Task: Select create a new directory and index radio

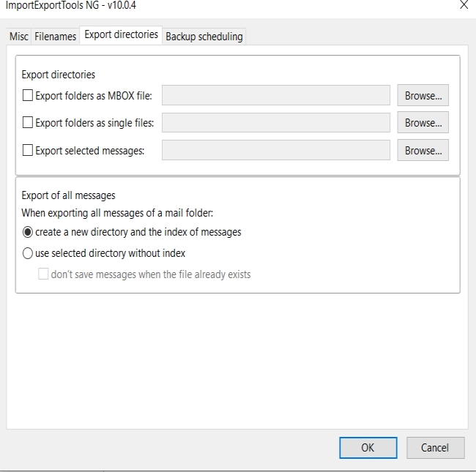Action: (x=28, y=232)
